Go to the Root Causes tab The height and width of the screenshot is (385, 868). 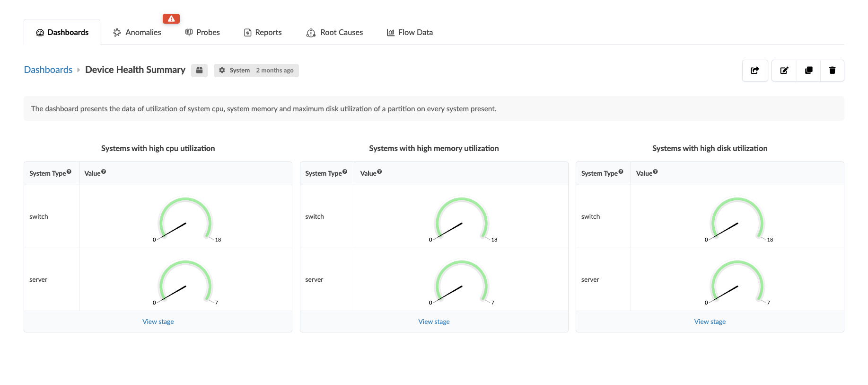pos(335,32)
